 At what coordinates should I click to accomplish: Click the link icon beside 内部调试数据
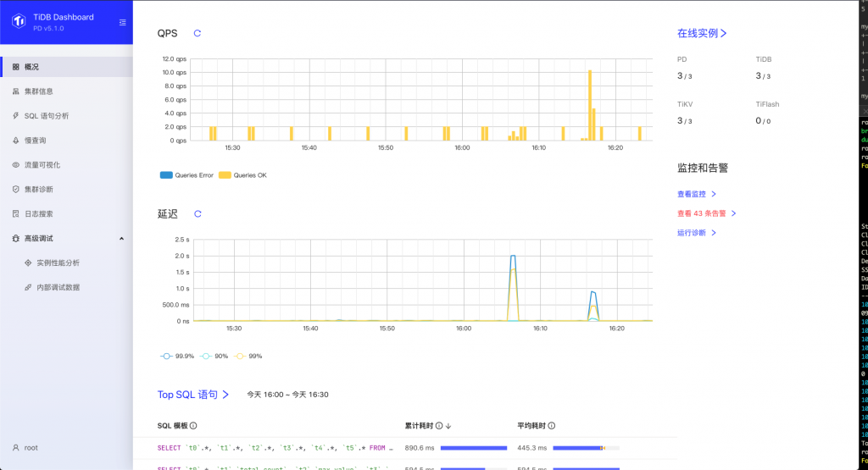coord(28,287)
